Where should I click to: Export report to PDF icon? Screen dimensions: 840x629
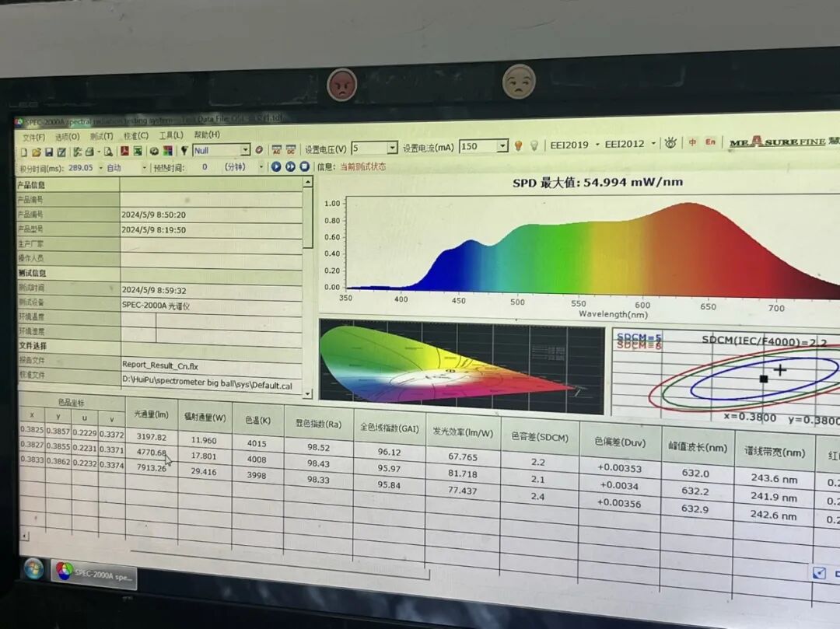[x=124, y=152]
